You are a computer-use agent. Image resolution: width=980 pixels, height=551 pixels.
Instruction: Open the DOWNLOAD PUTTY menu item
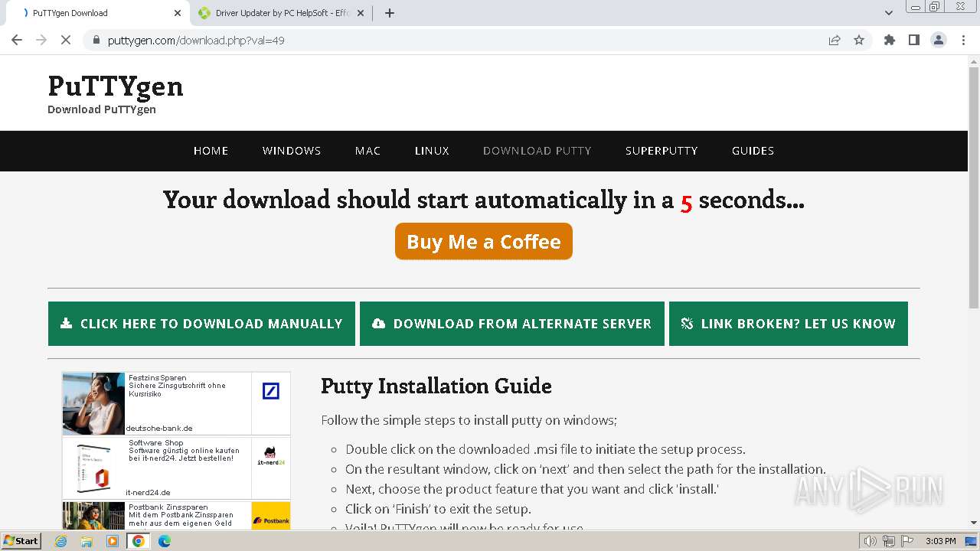[537, 151]
